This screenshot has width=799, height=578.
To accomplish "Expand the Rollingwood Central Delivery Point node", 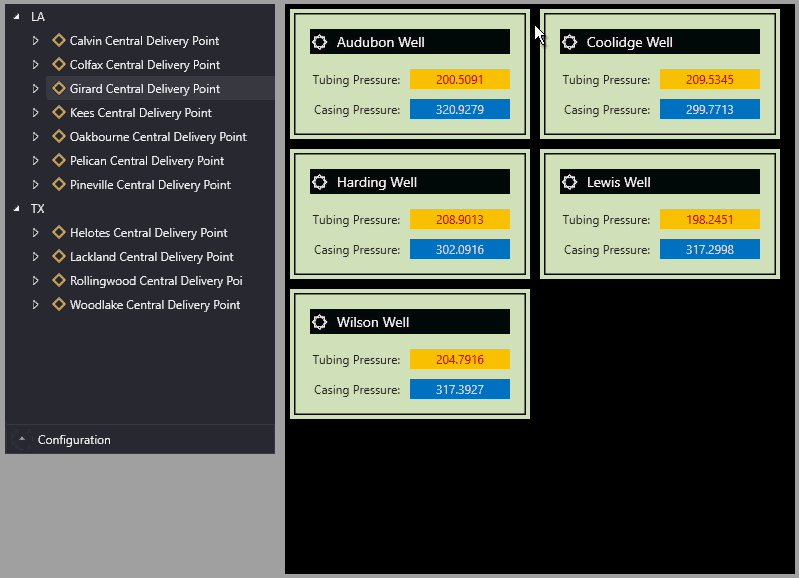I will click(35, 280).
